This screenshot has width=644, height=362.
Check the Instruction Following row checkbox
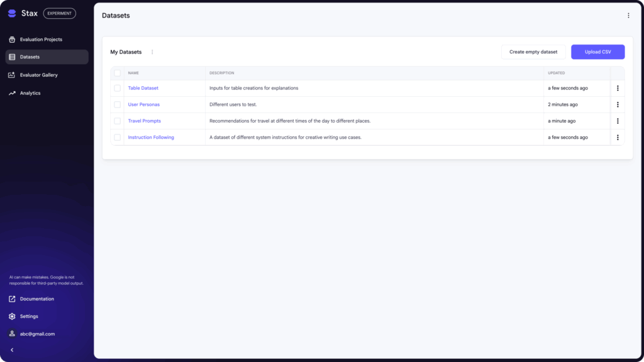click(118, 138)
